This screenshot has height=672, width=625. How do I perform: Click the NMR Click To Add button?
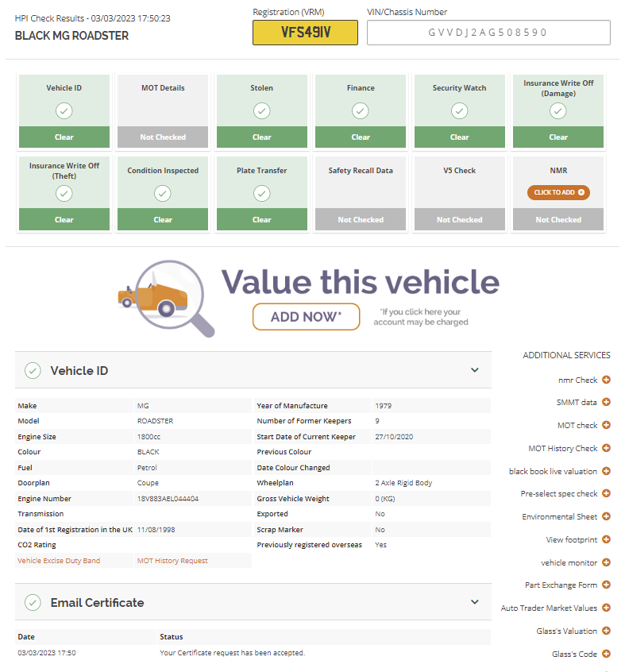[558, 192]
